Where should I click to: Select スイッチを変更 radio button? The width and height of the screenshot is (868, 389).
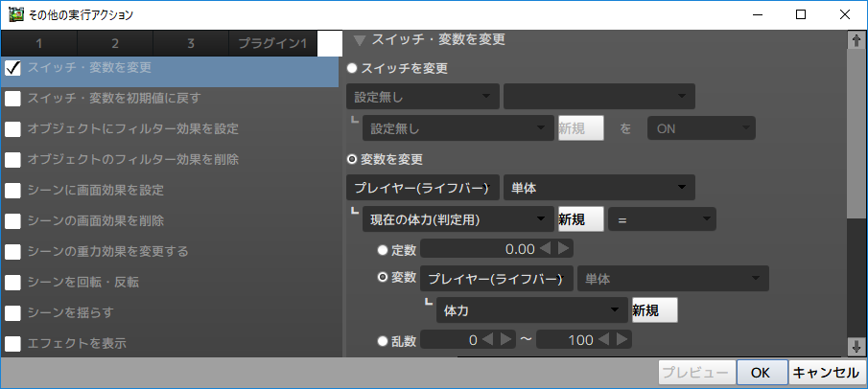tap(352, 69)
